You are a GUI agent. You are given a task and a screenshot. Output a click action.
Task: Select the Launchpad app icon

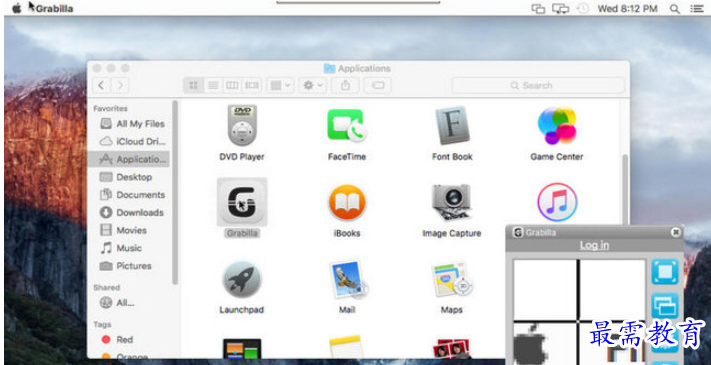pyautogui.click(x=242, y=279)
